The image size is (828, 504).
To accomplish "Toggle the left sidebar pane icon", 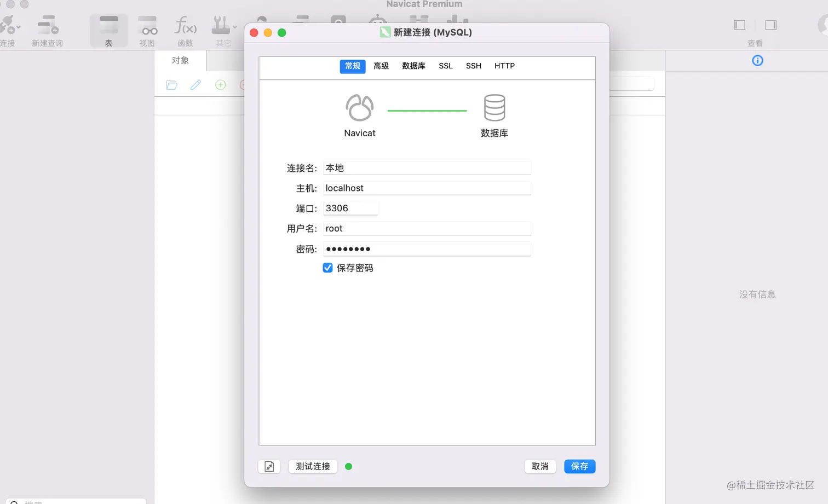I will [x=740, y=25].
